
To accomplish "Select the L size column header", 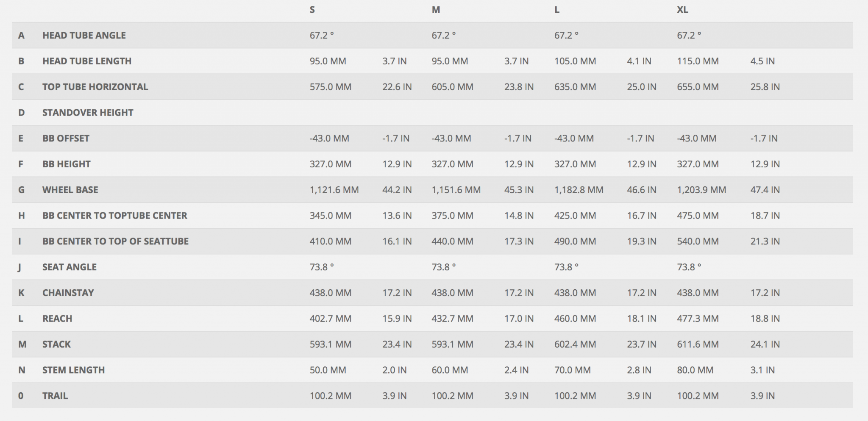I will click(x=557, y=10).
